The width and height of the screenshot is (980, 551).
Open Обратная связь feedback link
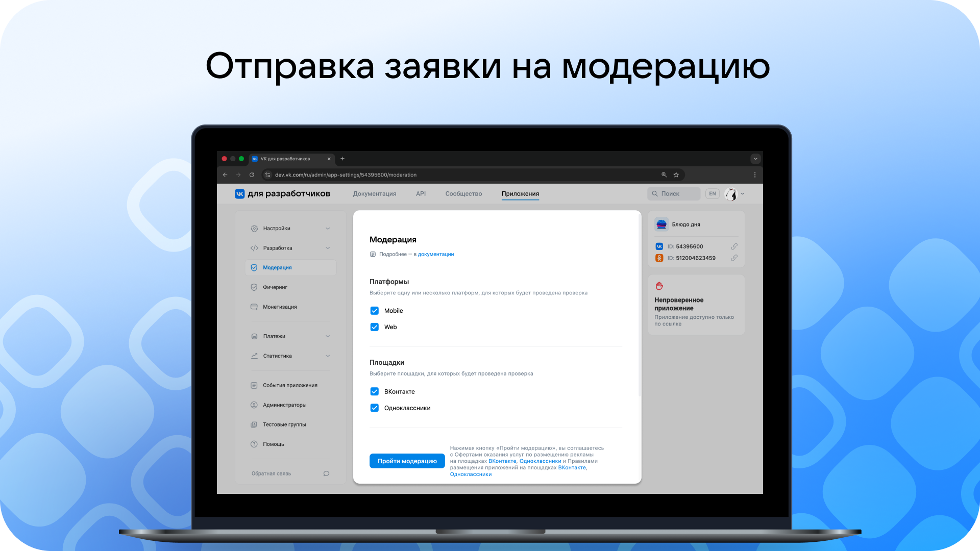pyautogui.click(x=271, y=474)
